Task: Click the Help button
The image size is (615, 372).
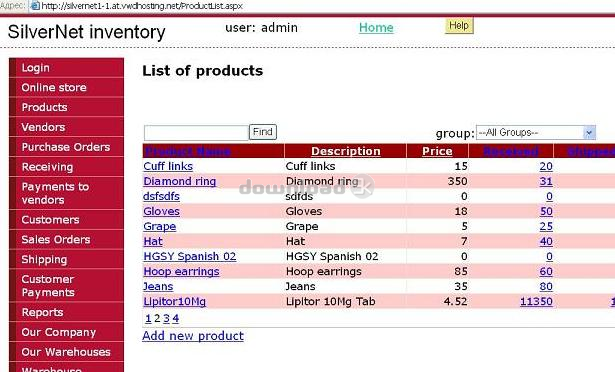Action: pos(459,26)
